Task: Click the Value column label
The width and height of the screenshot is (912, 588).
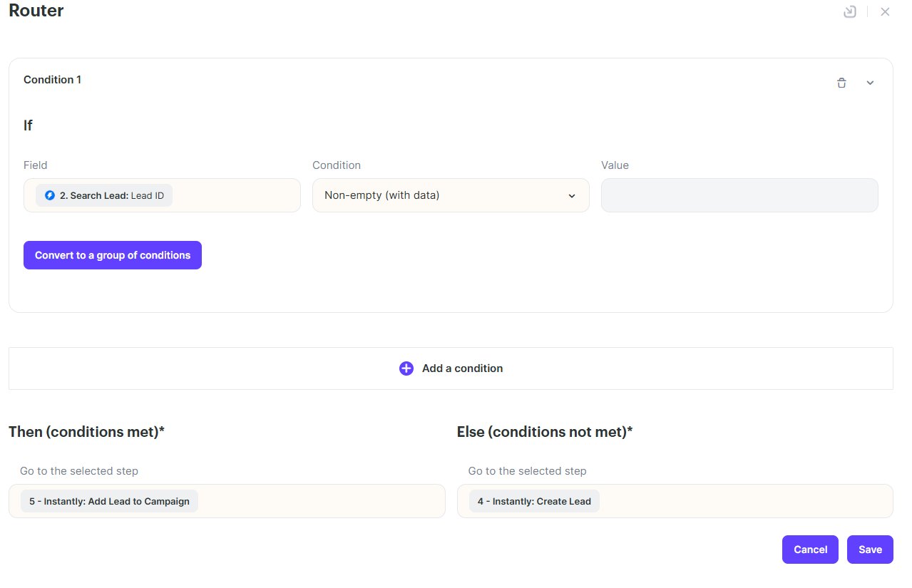Action: [x=615, y=165]
